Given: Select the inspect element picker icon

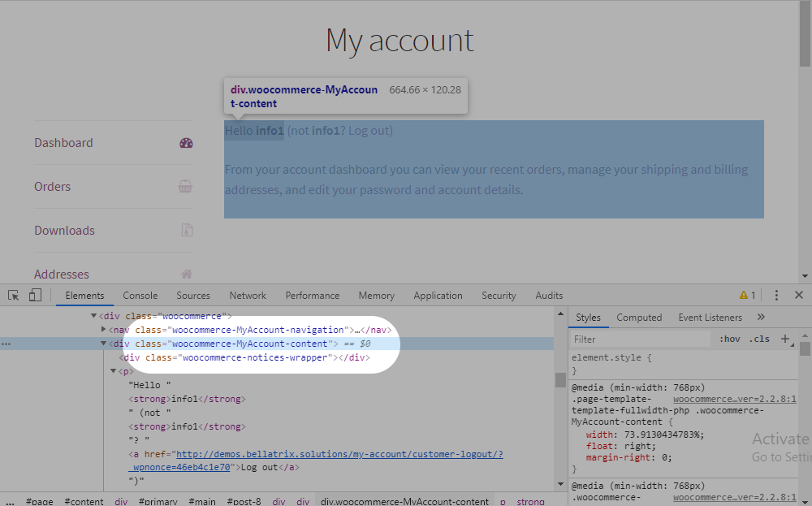Looking at the screenshot, I should click(x=14, y=295).
